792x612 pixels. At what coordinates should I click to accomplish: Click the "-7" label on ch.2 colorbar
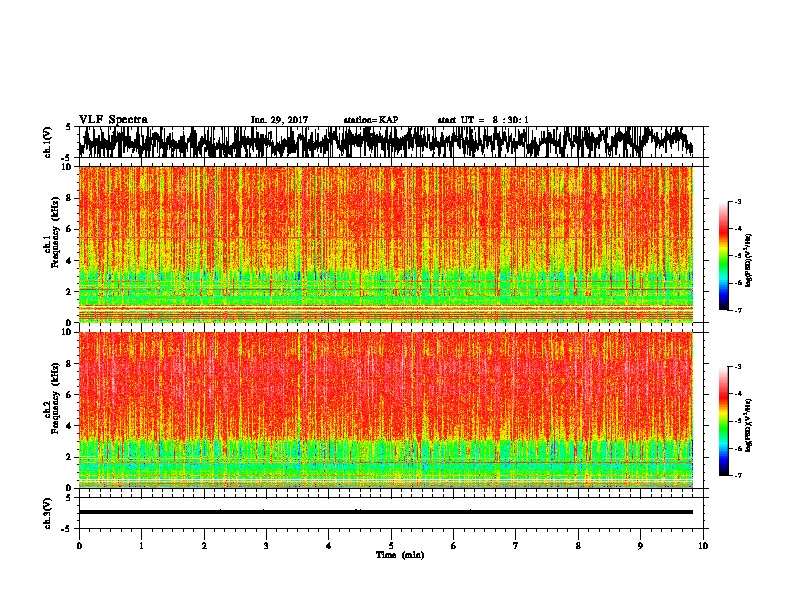tap(738, 476)
